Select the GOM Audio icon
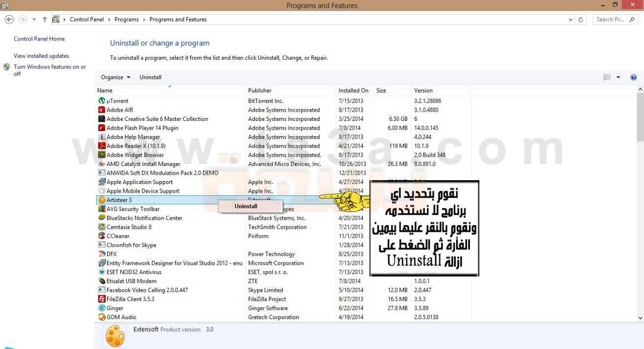Viewport: 644px width, 349px height. pos(102,317)
